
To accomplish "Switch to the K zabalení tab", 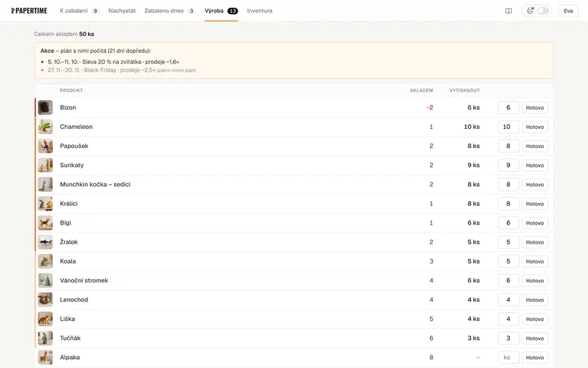I will coord(79,11).
